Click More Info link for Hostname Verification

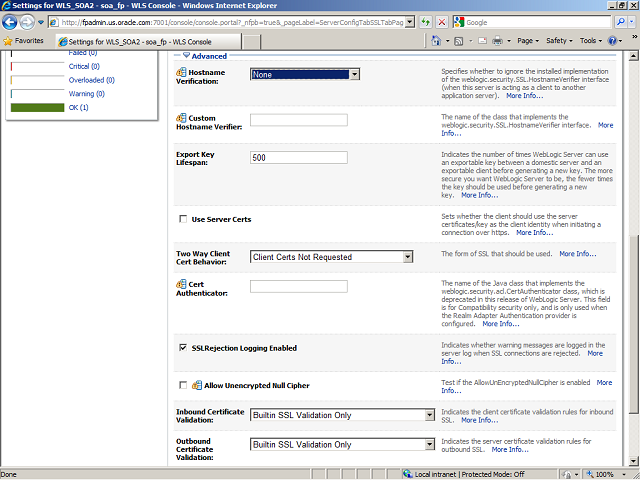525,96
